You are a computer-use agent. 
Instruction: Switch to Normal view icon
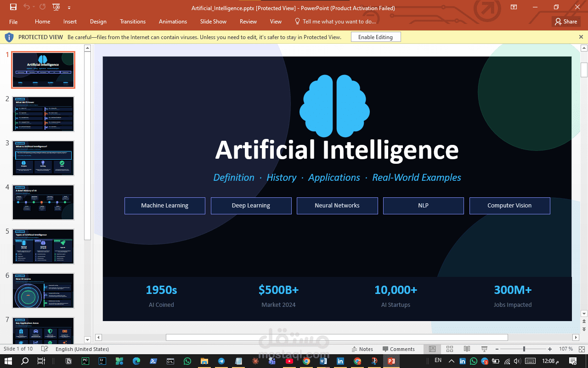click(x=432, y=349)
